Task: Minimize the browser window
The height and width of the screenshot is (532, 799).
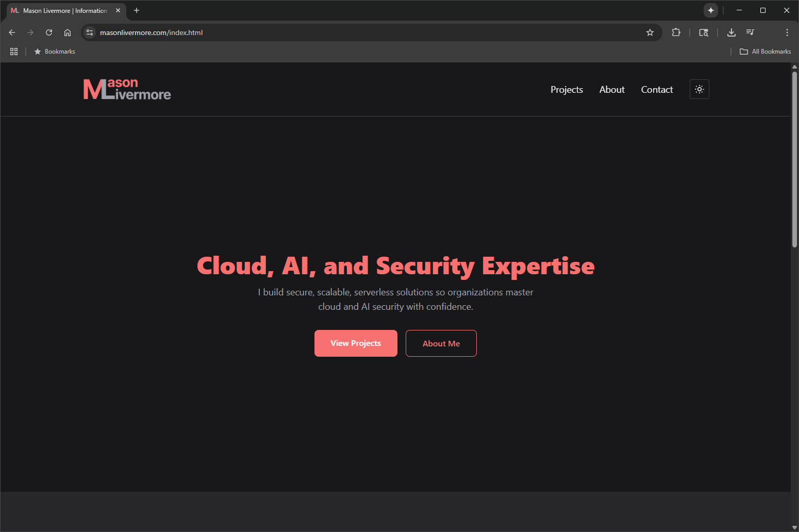Action: click(739, 10)
